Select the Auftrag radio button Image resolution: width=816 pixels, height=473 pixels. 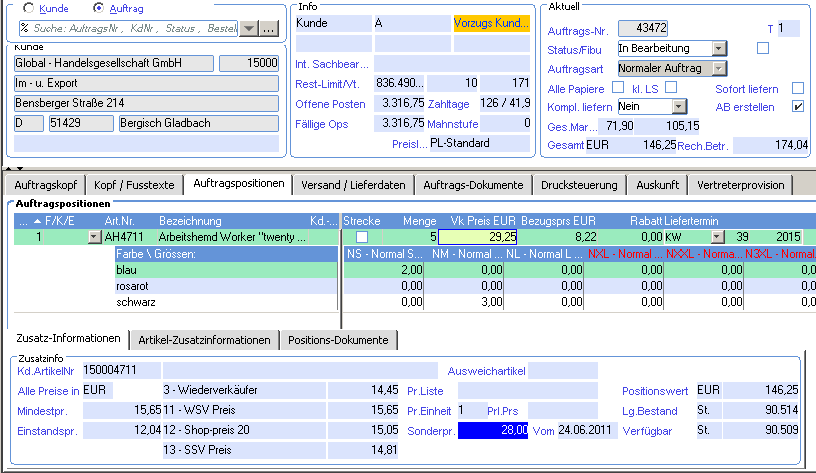pos(98,8)
